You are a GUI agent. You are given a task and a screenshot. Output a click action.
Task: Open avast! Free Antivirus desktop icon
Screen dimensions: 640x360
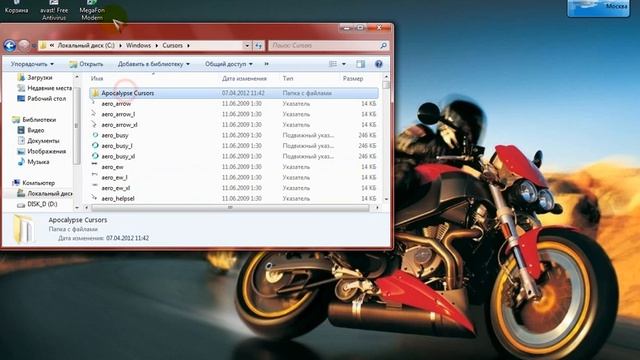pos(54,11)
